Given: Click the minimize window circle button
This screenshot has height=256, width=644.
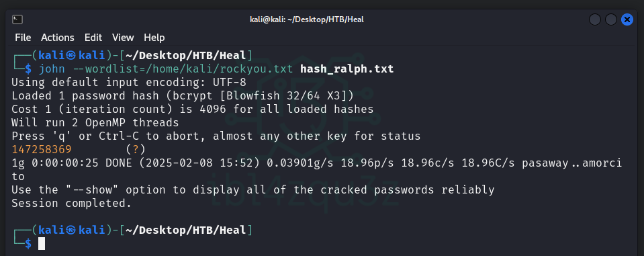Looking at the screenshot, I should [595, 19].
